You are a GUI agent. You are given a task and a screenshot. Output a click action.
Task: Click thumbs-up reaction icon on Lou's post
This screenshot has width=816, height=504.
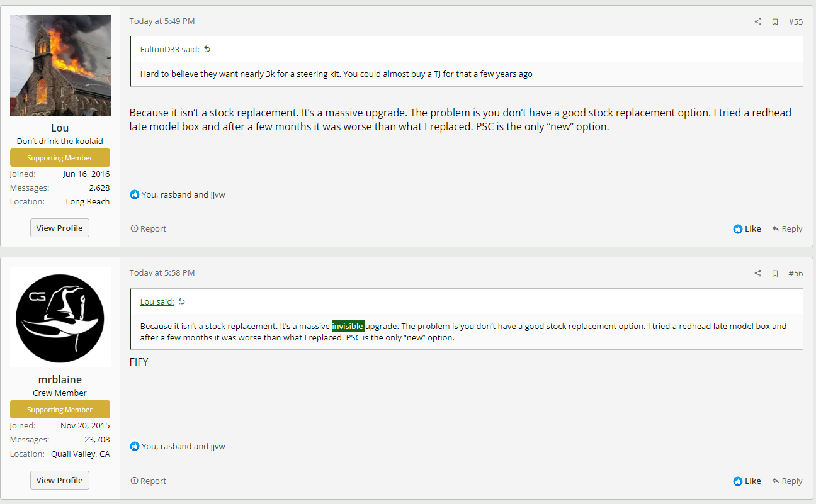134,194
